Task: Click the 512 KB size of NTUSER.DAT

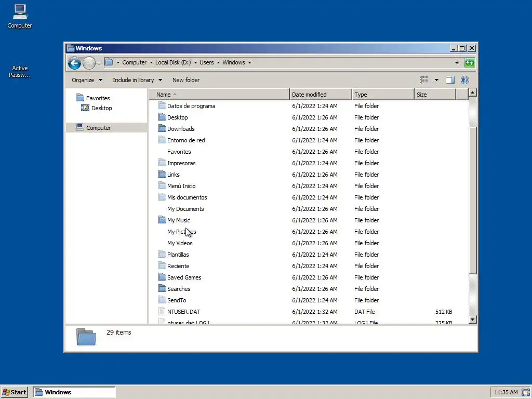Action: point(444,312)
